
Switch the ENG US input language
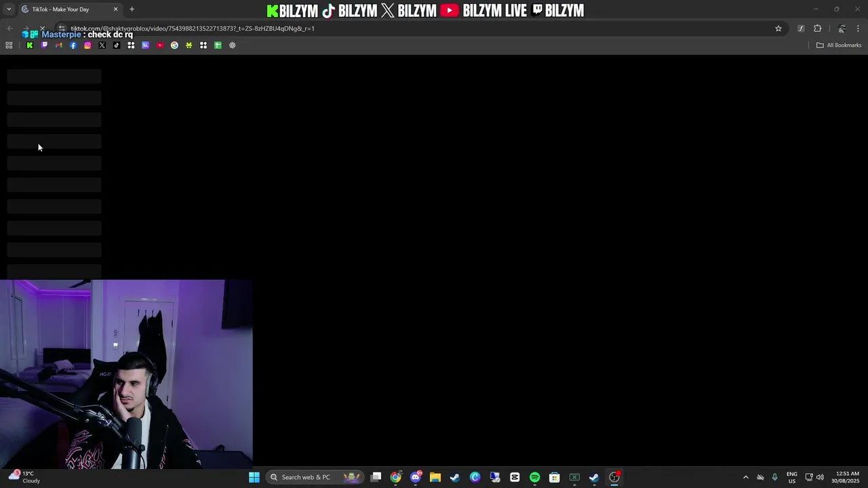pyautogui.click(x=792, y=477)
